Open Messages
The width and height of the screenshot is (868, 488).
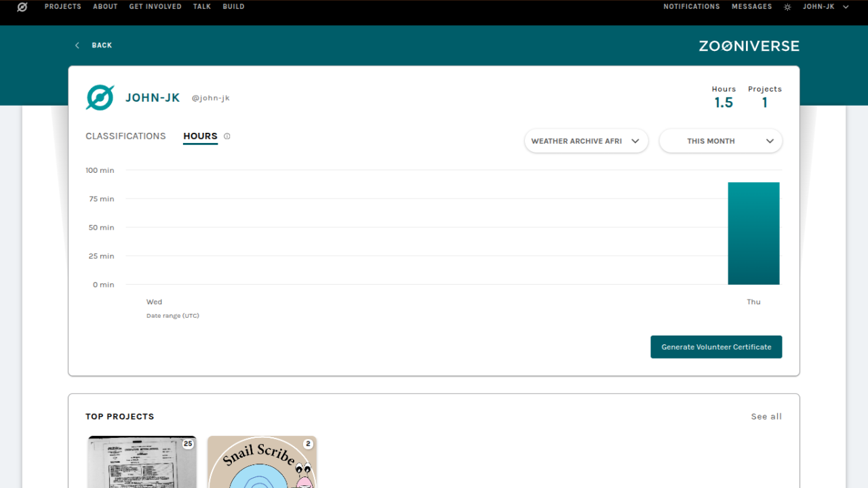751,7
